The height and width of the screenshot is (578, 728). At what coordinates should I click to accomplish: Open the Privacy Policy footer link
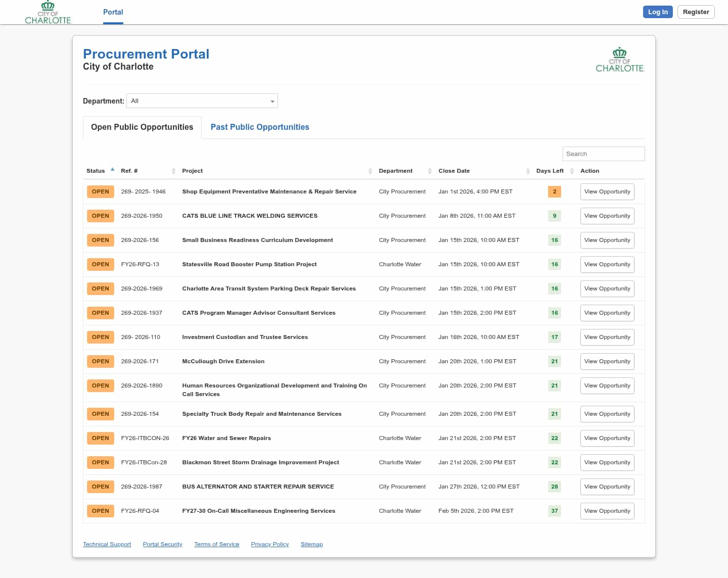click(x=269, y=545)
